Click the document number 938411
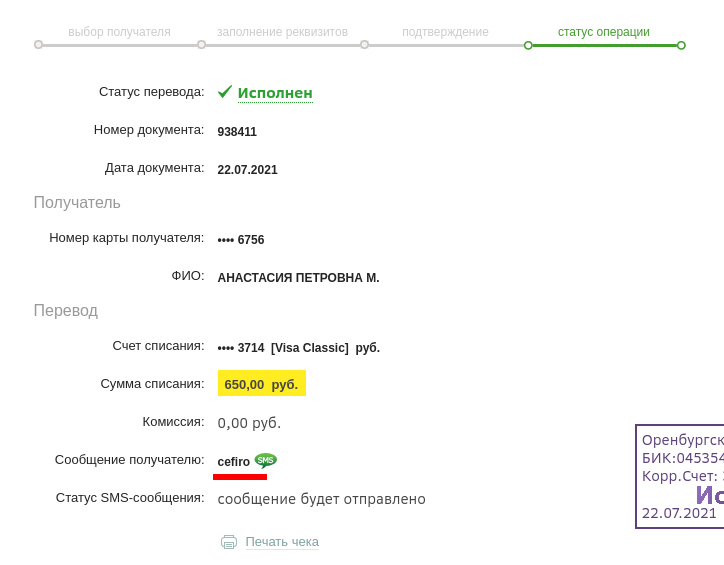Image resolution: width=724 pixels, height=565 pixels. pos(237,132)
